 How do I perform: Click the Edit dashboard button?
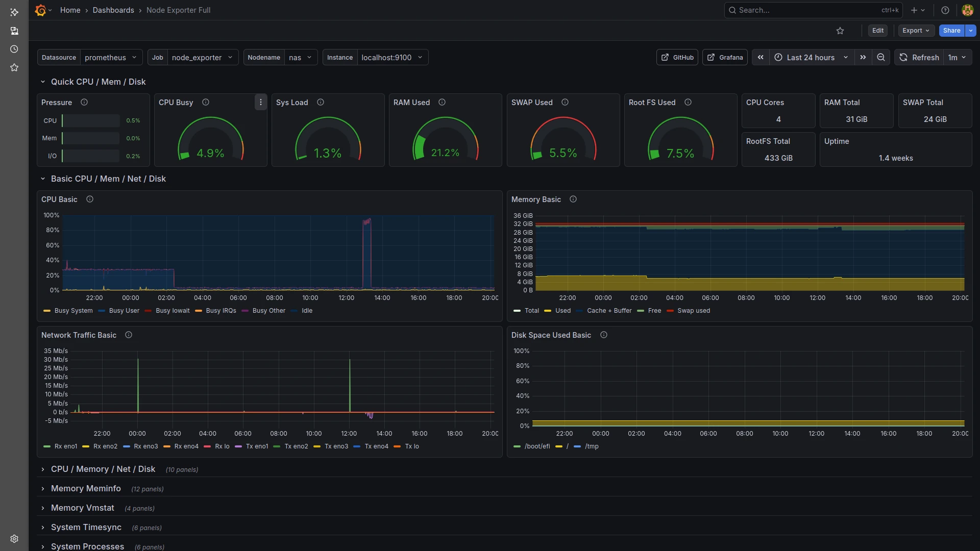(x=878, y=31)
